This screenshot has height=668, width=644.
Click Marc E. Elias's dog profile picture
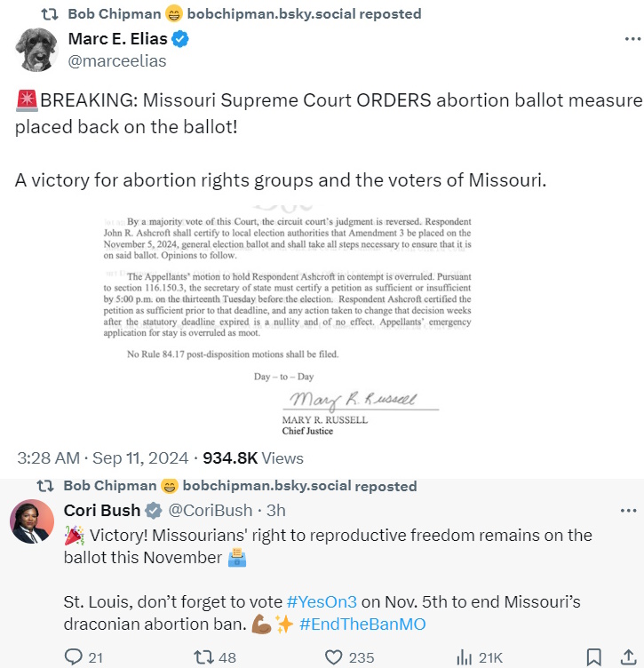tap(36, 49)
